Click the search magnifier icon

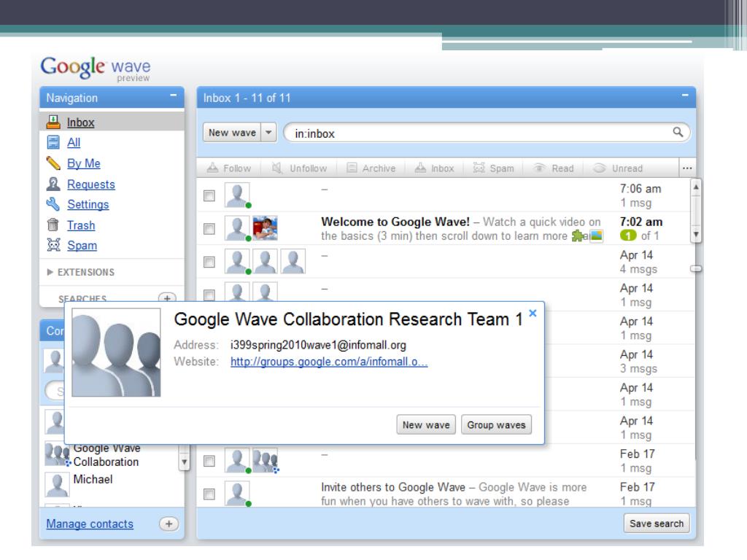(678, 132)
